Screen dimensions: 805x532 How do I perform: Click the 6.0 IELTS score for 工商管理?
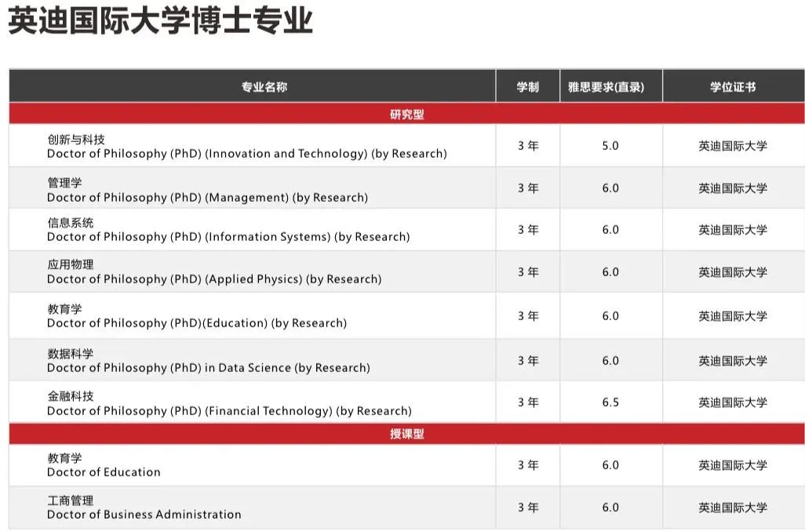coord(610,508)
